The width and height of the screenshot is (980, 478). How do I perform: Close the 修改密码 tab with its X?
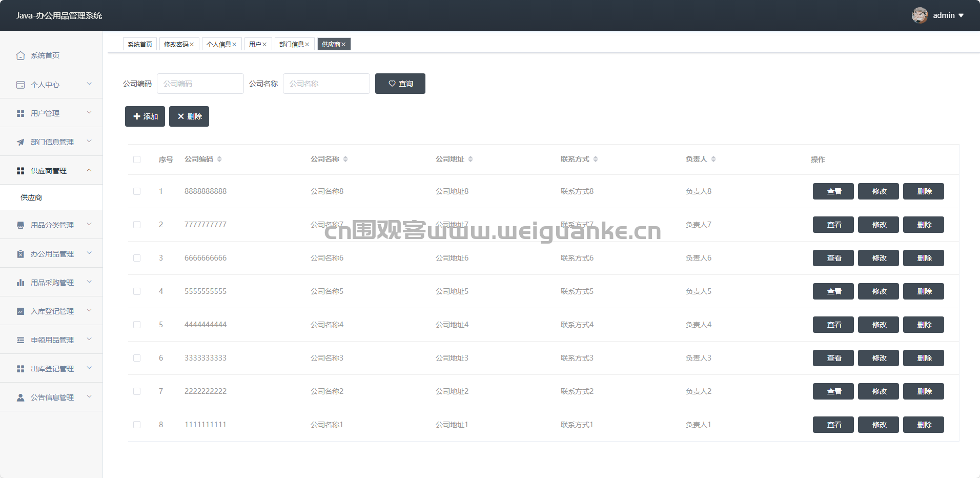coord(192,45)
